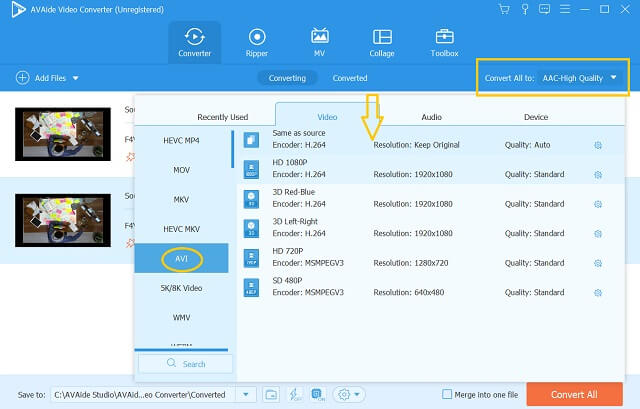Check Merge into one file
640x409 pixels.
447,394
